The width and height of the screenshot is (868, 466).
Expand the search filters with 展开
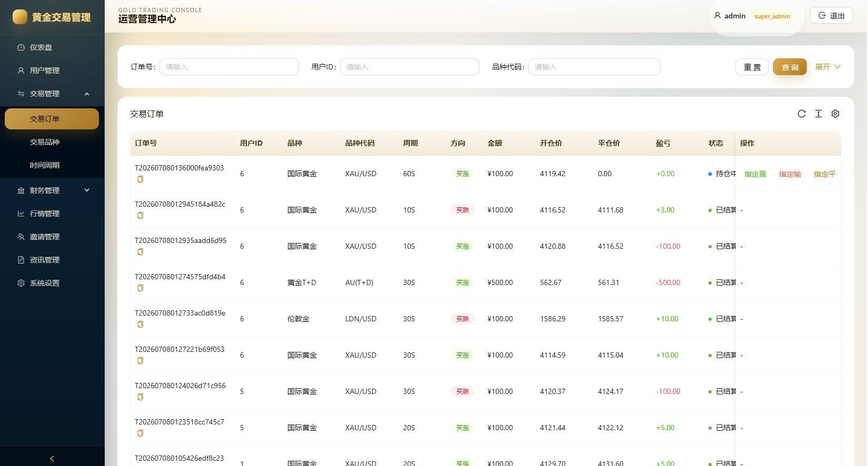[828, 67]
